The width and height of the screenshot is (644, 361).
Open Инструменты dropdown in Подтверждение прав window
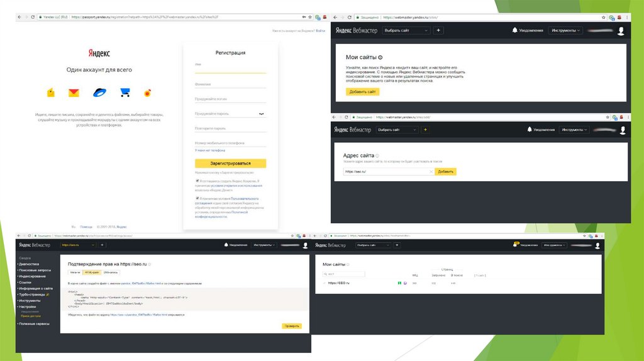(x=264, y=245)
